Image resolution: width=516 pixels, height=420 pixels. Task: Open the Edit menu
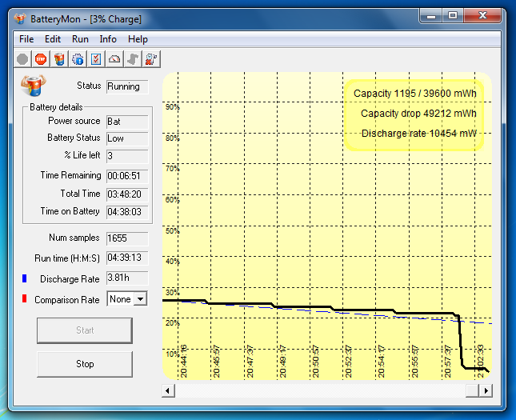point(53,39)
